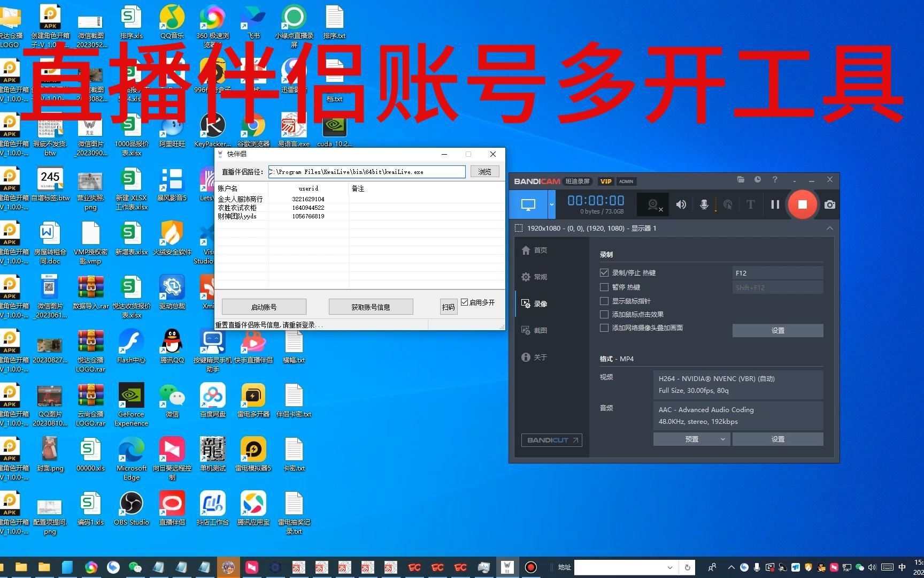
Task: Open 腾讯应用宝 desktop icon
Action: [253, 509]
